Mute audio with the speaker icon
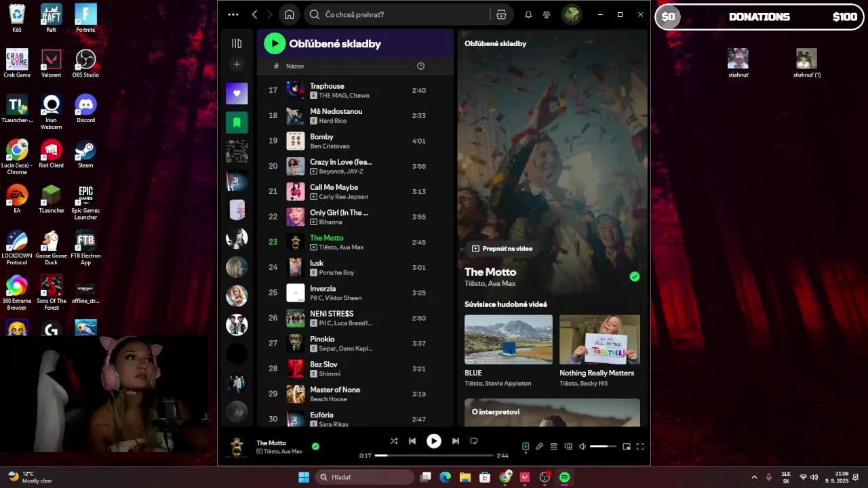Viewport: 868px width, 488px height. point(583,447)
